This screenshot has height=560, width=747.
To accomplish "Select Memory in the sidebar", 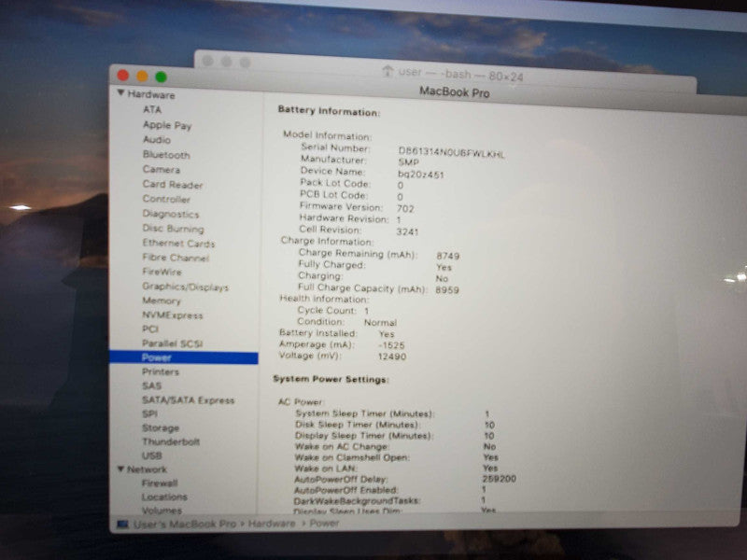I will pyautogui.click(x=161, y=301).
